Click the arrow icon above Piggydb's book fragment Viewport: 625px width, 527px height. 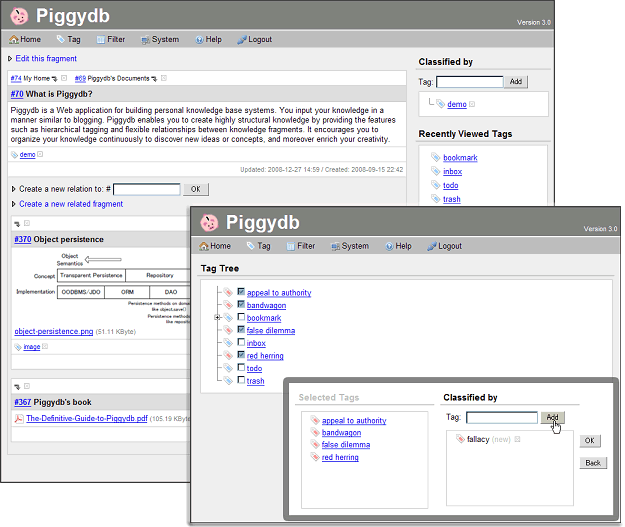point(17,387)
